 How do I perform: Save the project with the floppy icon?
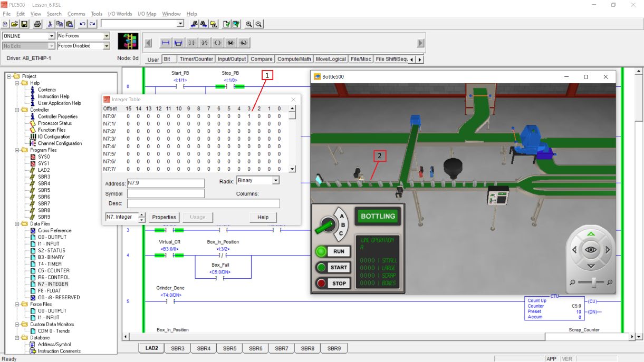[x=24, y=24]
